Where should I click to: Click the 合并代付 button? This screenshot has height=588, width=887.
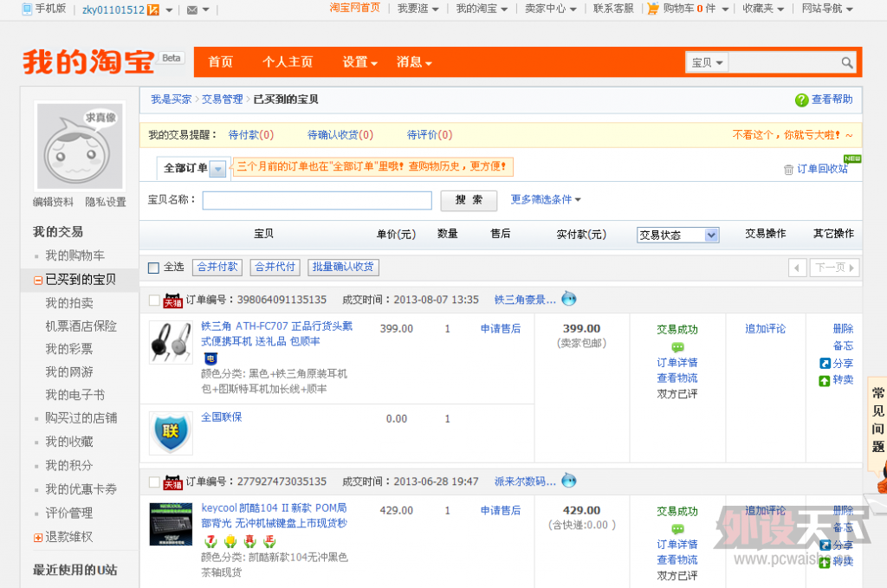tap(275, 268)
